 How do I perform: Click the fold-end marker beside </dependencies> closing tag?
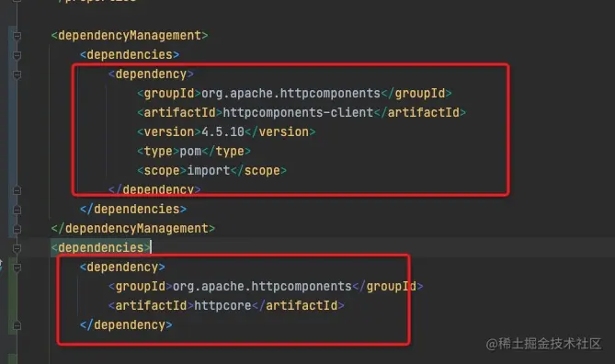(x=17, y=210)
